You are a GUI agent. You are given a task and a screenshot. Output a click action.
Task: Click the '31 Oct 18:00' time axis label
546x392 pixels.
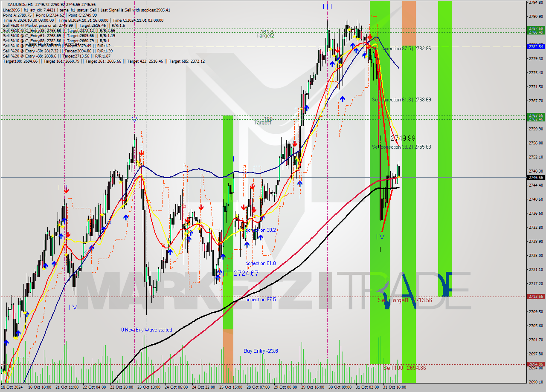coord(394,388)
